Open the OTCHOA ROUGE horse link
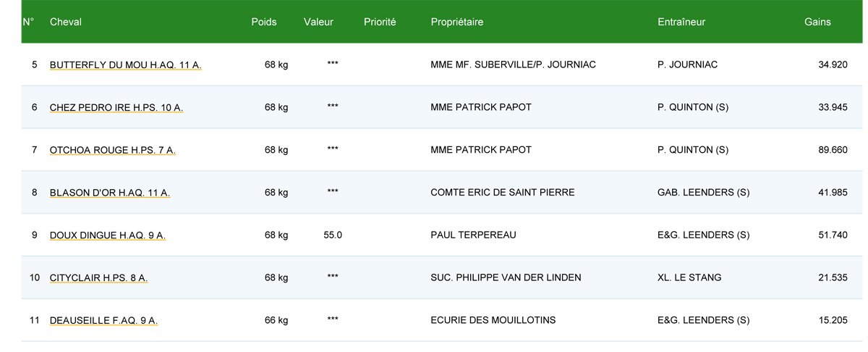This screenshot has height=352, width=868. pos(113,150)
